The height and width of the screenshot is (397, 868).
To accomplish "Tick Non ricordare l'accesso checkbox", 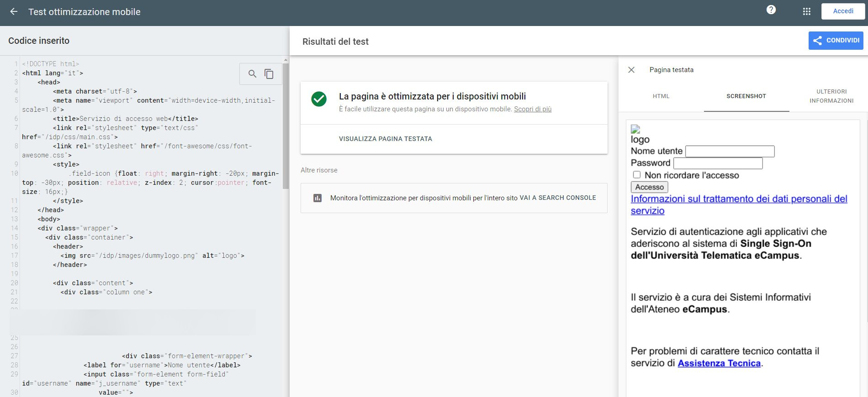I will (x=637, y=175).
